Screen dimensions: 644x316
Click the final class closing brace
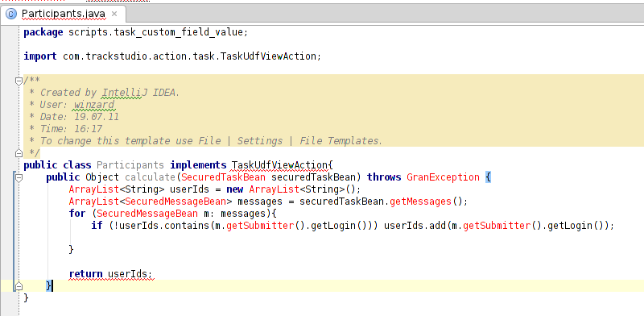click(27, 297)
